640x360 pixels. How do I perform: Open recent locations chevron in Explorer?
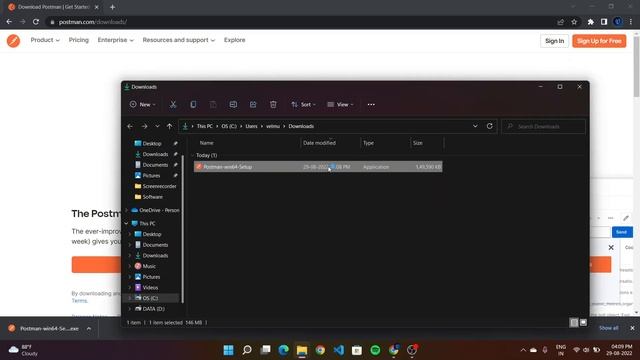pyautogui.click(x=157, y=127)
